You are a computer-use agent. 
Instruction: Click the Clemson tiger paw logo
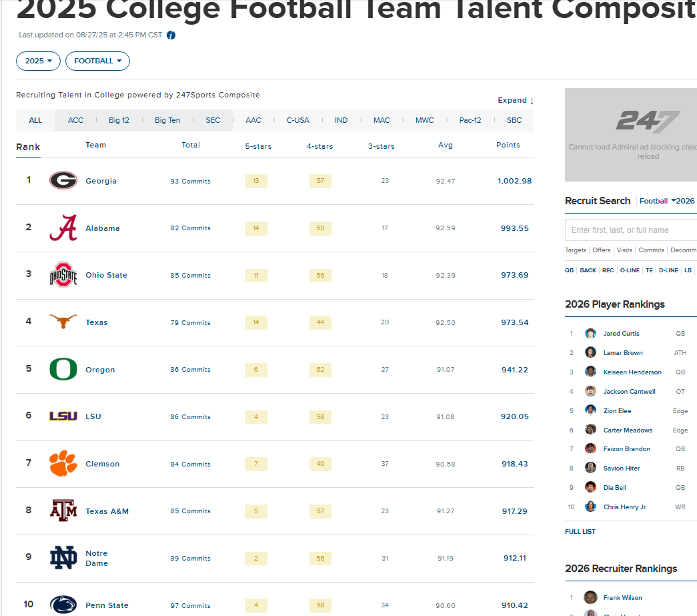click(63, 464)
